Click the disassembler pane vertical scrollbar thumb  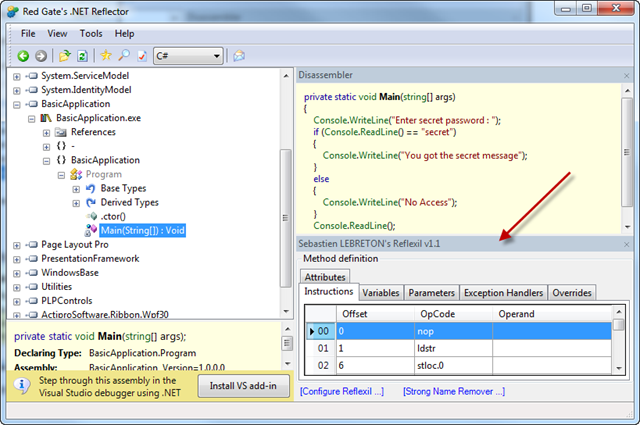click(x=627, y=152)
